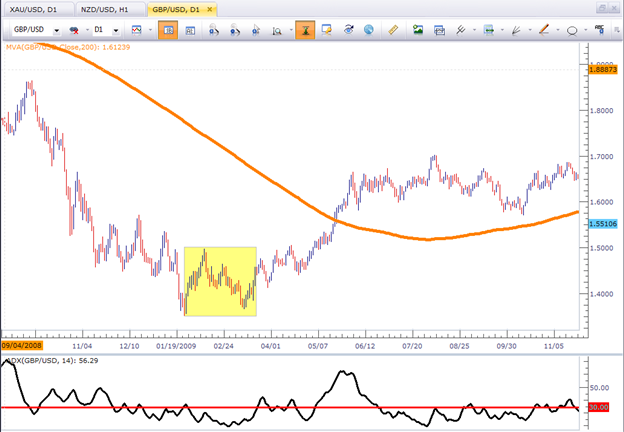
Task: Expand the pitchfork tool dropdown arrow
Action: 474,30
